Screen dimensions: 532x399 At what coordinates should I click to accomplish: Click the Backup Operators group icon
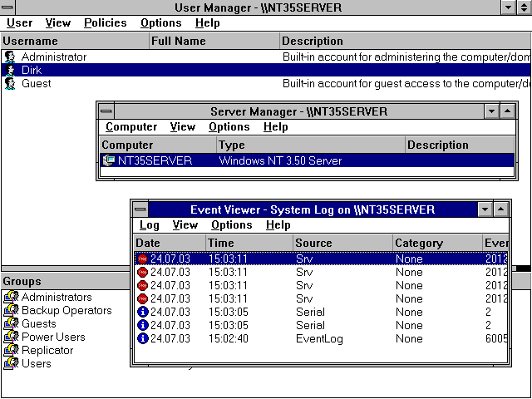coord(11,310)
